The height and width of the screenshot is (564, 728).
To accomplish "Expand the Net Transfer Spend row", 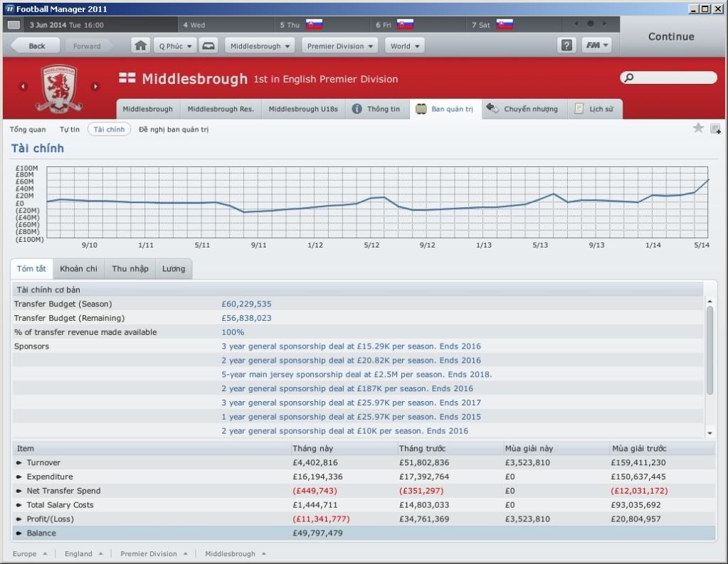I will (19, 491).
